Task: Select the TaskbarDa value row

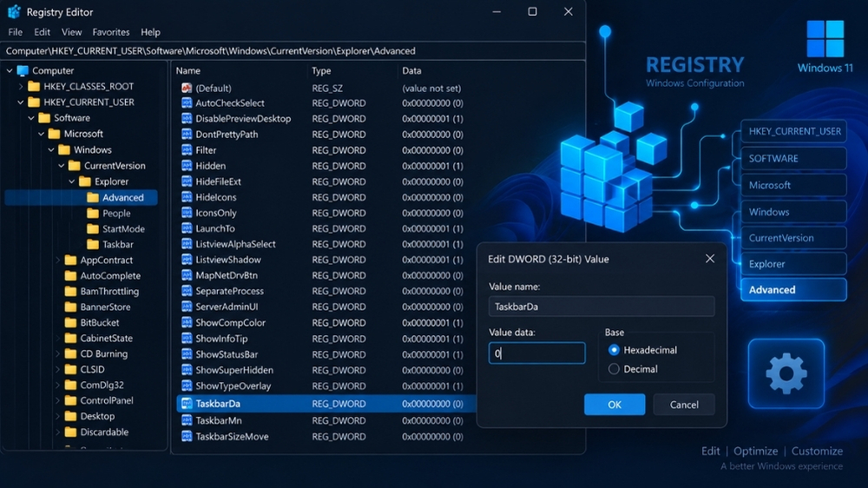Action: 326,404
